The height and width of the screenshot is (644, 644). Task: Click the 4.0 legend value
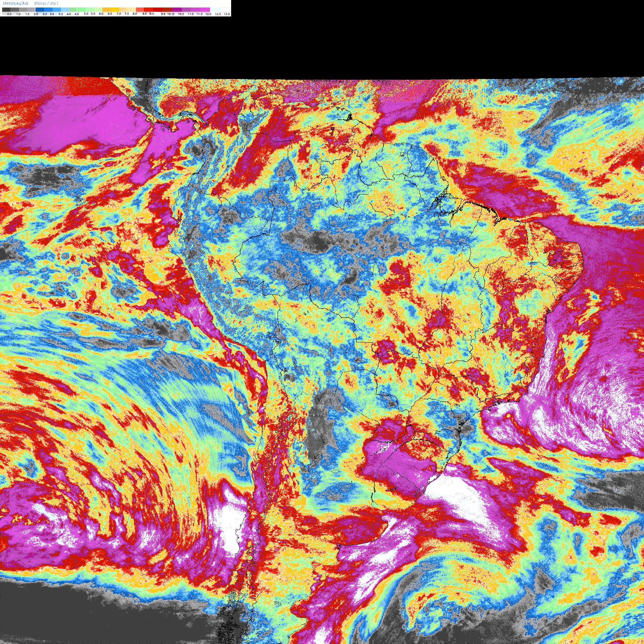69,14
